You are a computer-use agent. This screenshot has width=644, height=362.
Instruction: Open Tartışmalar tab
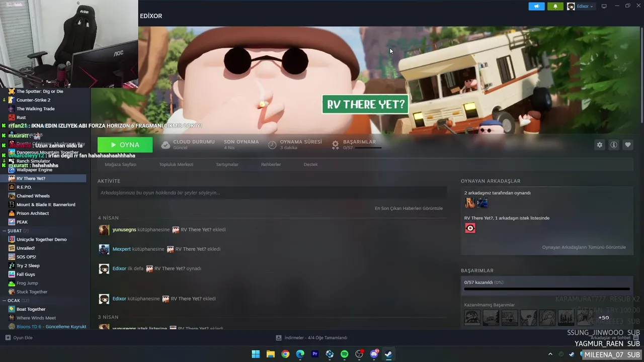(x=227, y=164)
